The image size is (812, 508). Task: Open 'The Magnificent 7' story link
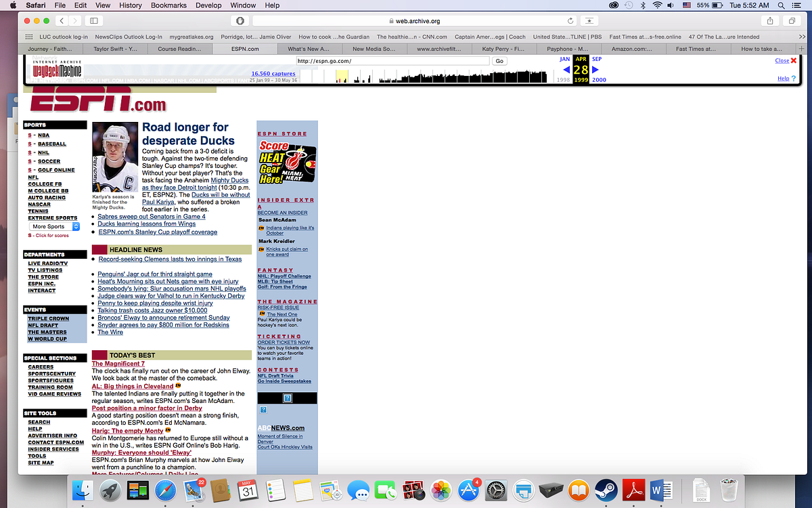click(x=118, y=364)
